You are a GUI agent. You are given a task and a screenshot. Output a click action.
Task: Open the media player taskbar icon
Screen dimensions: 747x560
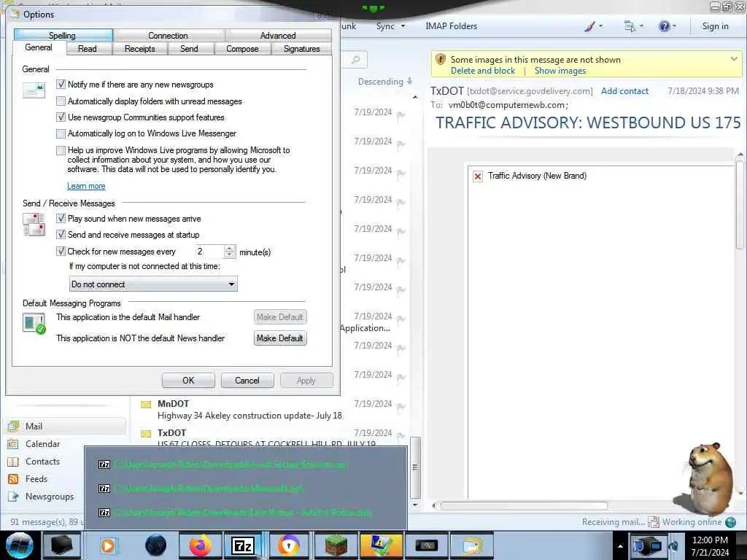[x=108, y=545]
